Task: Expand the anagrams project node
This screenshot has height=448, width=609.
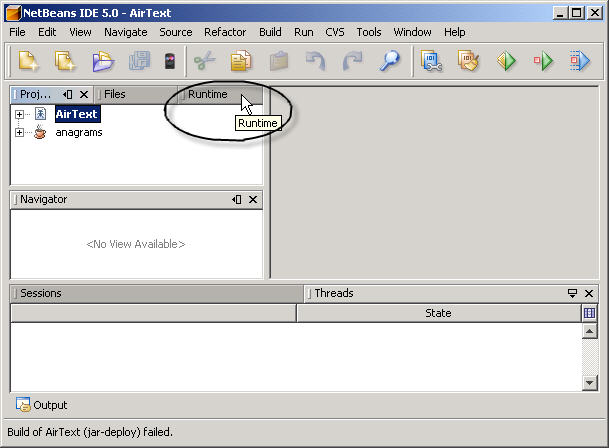Action: 19,132
